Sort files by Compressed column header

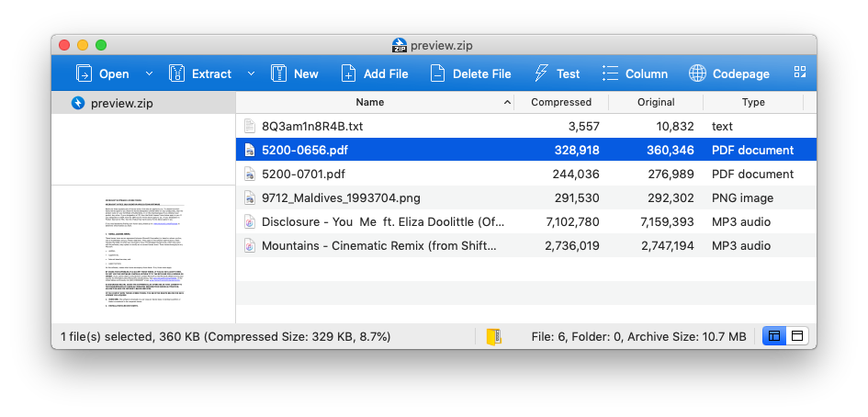click(x=561, y=103)
